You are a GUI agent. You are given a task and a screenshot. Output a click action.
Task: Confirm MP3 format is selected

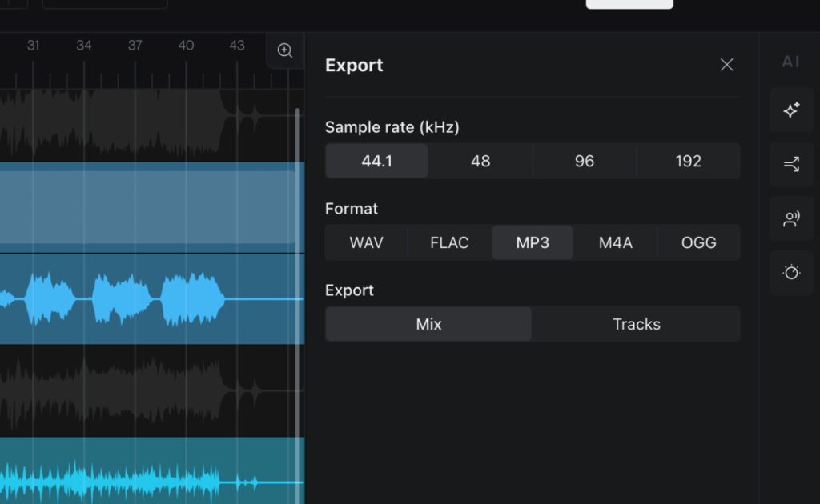pyautogui.click(x=532, y=242)
